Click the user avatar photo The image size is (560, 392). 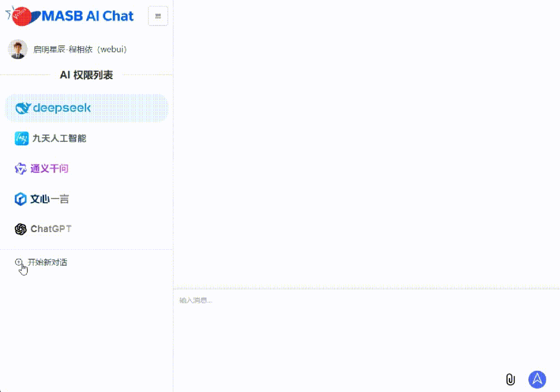[x=18, y=49]
